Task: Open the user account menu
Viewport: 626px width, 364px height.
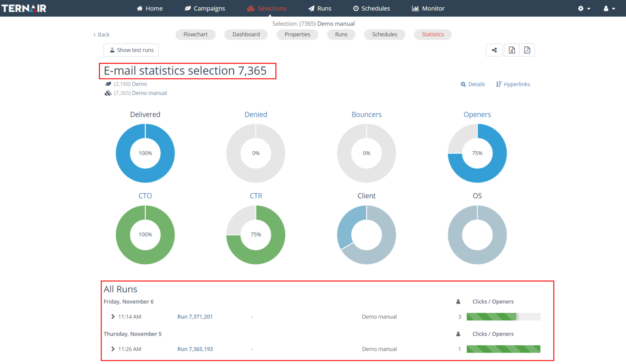Action: [609, 8]
